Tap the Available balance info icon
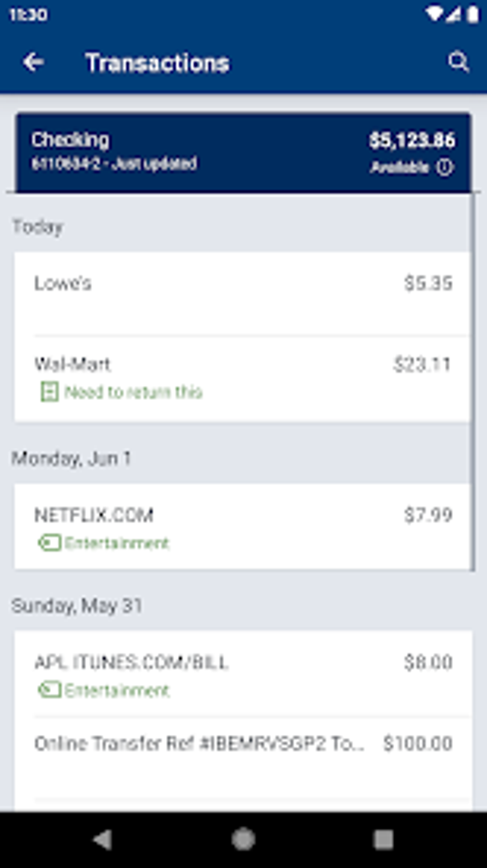Viewport: 487px width, 868px height. click(445, 167)
